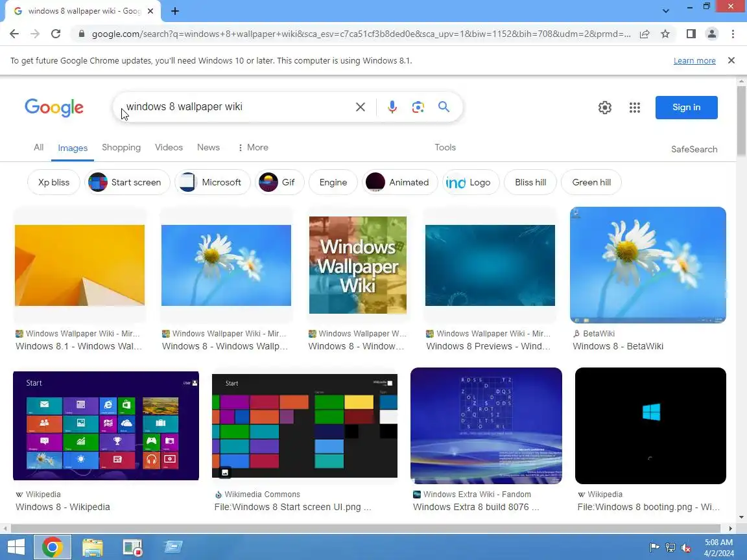
Task: Switch to the Shopping tab
Action: (121, 148)
